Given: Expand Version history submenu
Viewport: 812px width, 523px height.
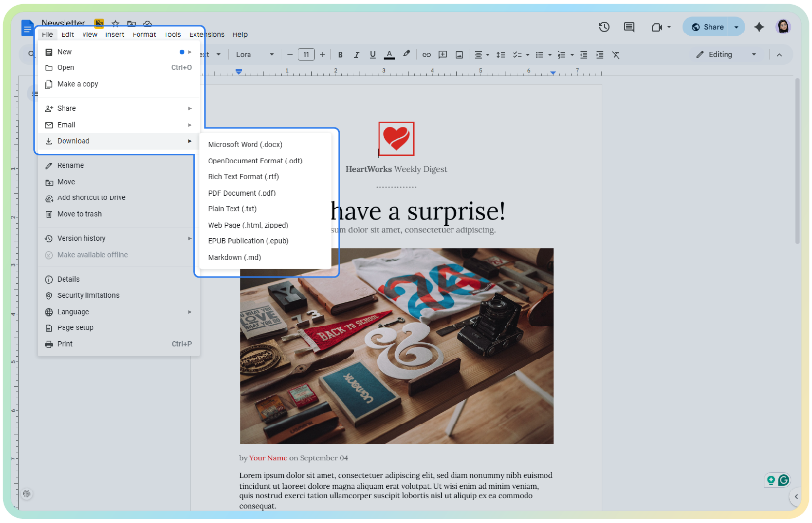Looking at the screenshot, I should pyautogui.click(x=119, y=238).
